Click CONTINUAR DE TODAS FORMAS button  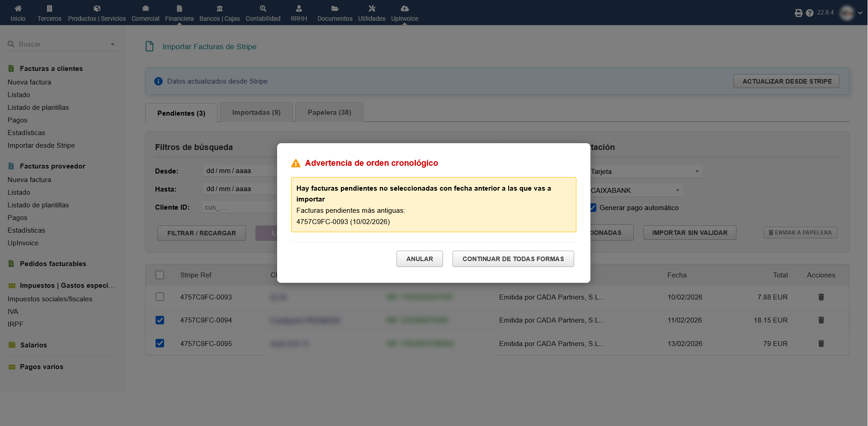(513, 259)
